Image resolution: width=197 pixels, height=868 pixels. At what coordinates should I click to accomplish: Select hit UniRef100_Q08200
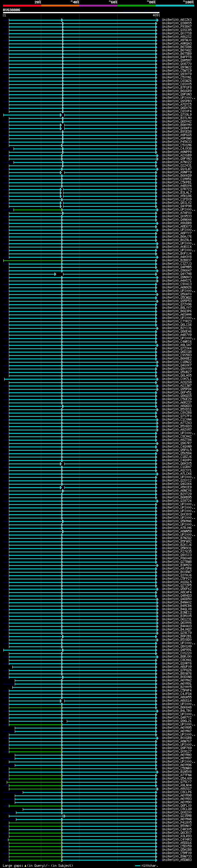(177, 813)
